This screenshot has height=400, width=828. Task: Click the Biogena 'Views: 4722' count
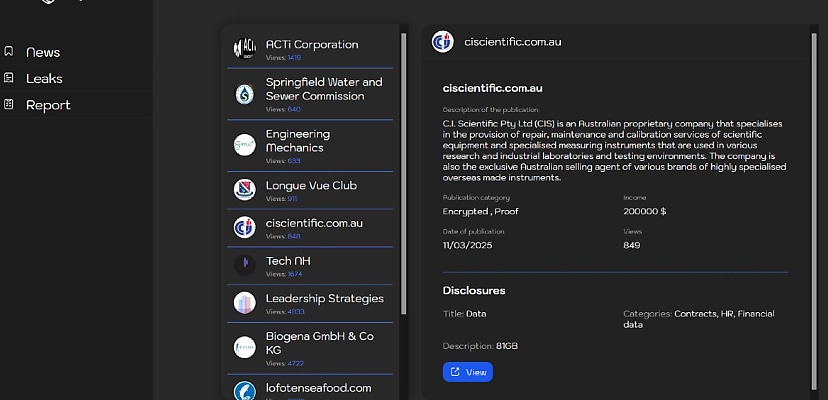285,364
